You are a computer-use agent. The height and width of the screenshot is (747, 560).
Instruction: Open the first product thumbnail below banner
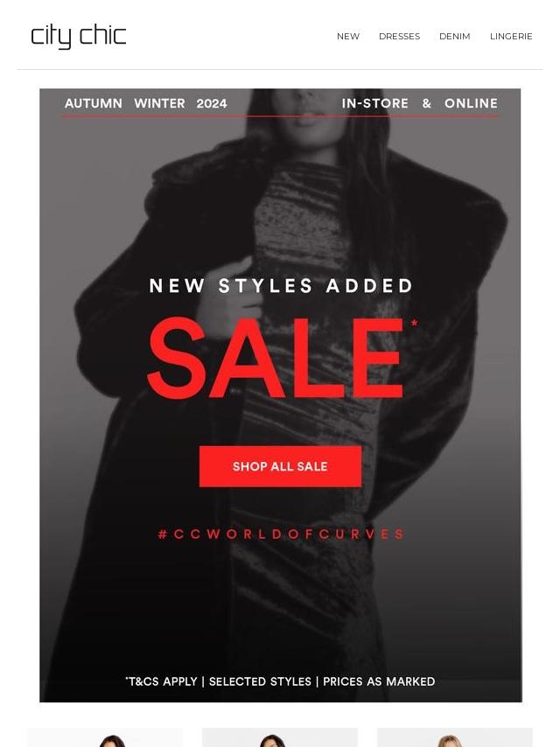[x=104, y=737]
